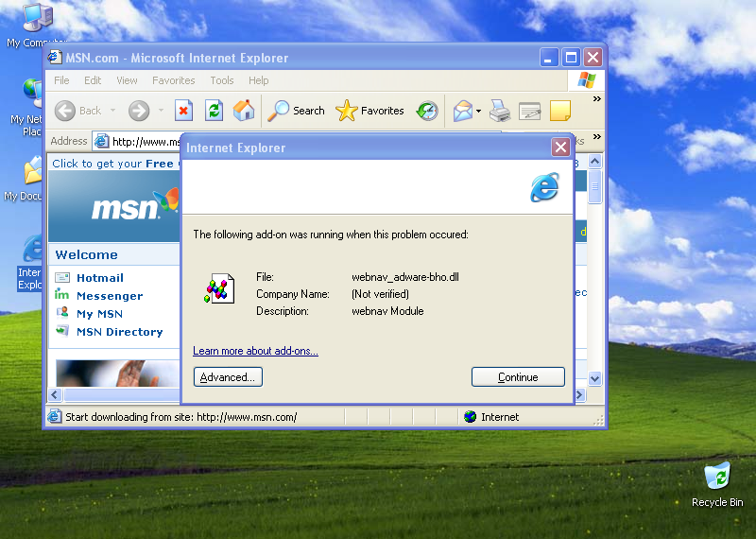Click the horizontal scrollbar left arrow
The height and width of the screenshot is (539, 756).
55,394
